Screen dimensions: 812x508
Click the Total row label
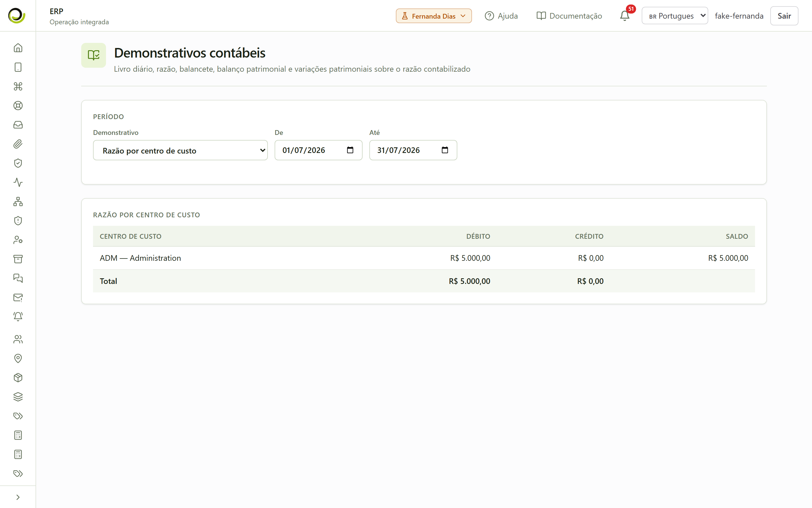108,281
